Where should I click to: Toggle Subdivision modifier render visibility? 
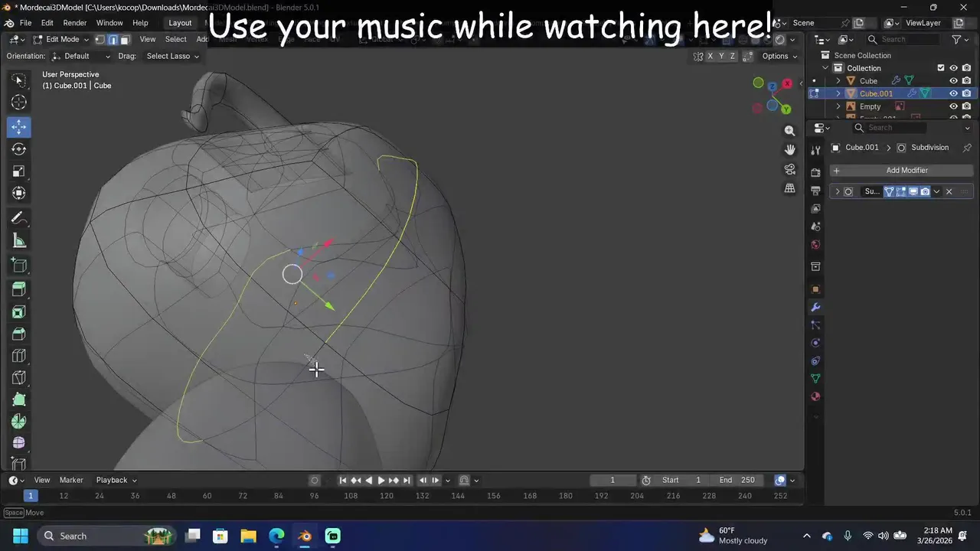pyautogui.click(x=925, y=191)
